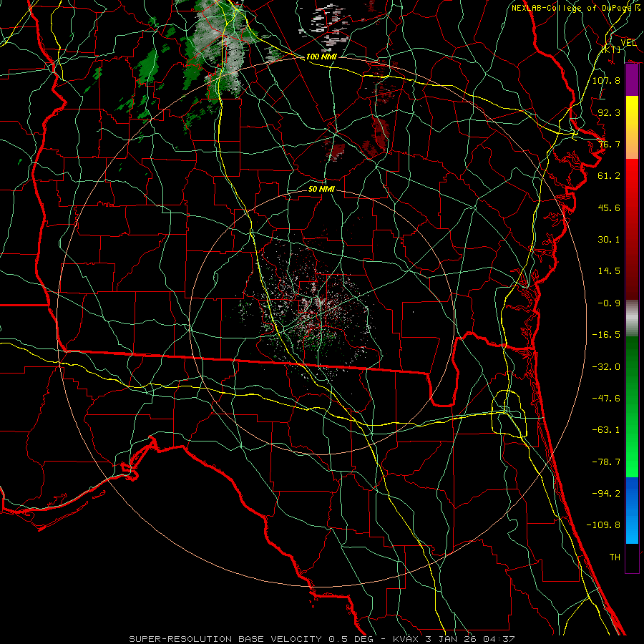Click the VEL legend title

(x=628, y=43)
